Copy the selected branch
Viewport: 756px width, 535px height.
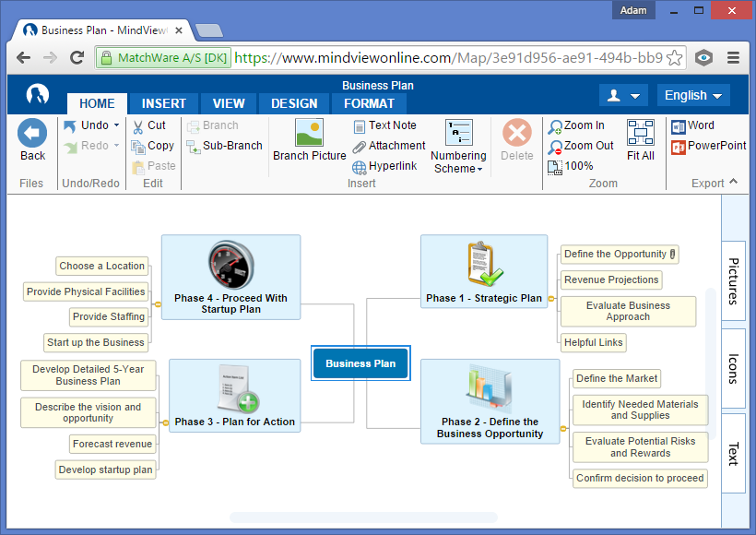(152, 146)
